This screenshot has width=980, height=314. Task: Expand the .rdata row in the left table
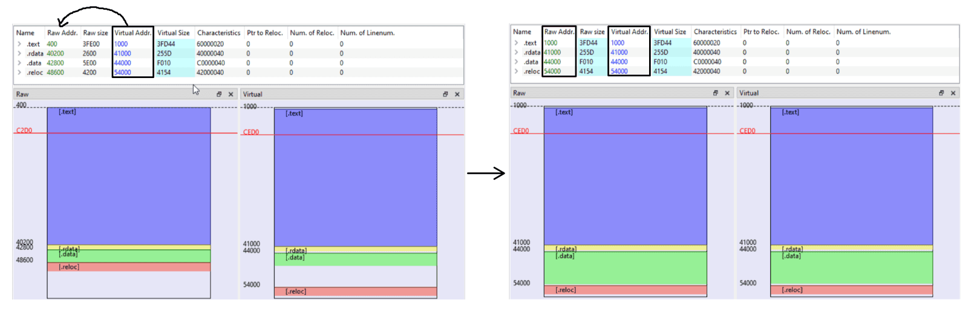[x=19, y=54]
